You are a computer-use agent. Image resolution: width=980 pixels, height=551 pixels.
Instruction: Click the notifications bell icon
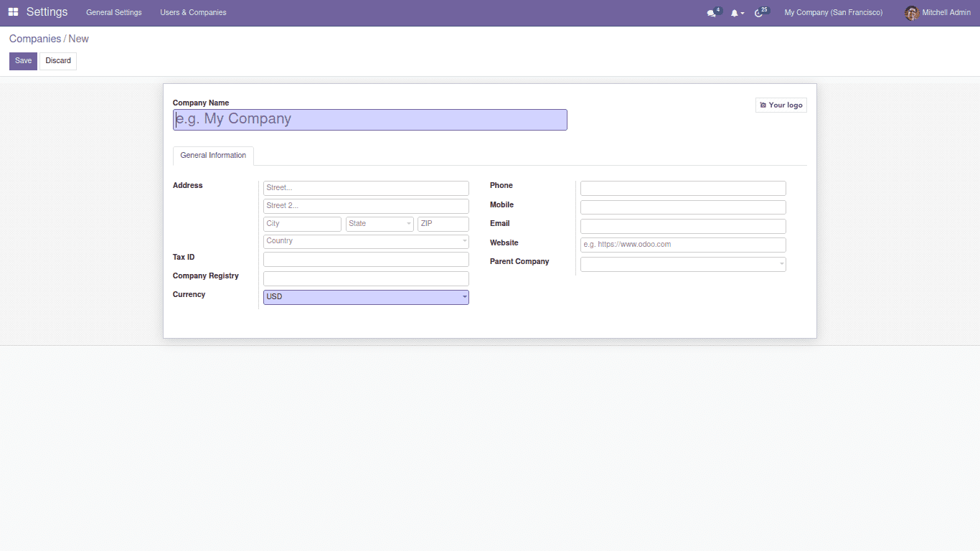[735, 13]
